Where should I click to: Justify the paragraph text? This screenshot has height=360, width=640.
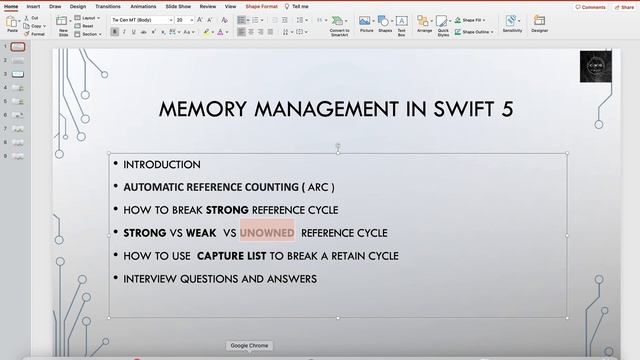point(270,32)
